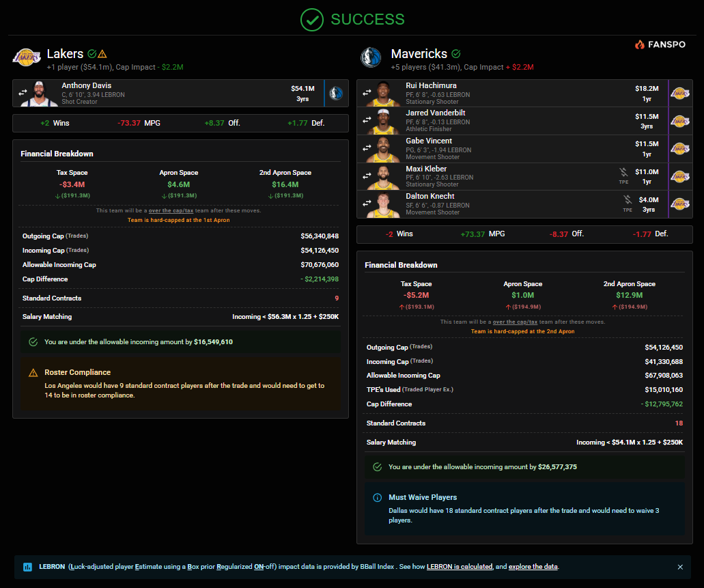The width and height of the screenshot is (704, 588).
Task: Click Anthony Davis $54.1M salary
Action: [x=302, y=89]
